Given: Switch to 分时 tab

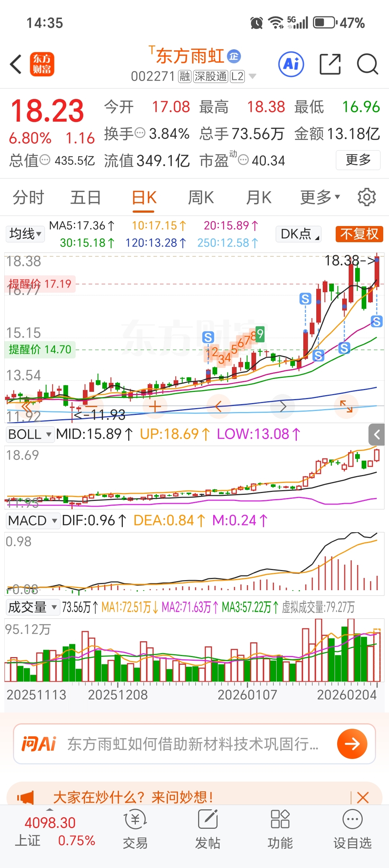Looking at the screenshot, I should coord(28,197).
